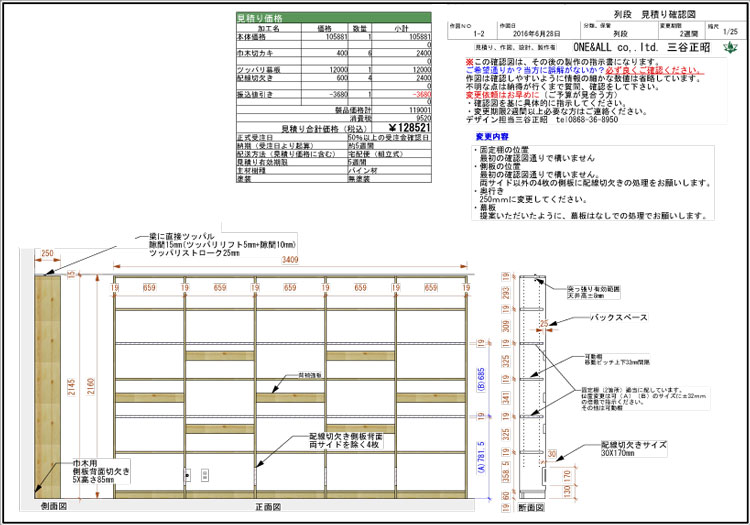Select the 30X170mm size text
This screenshot has width=750, height=525.
click(618, 453)
